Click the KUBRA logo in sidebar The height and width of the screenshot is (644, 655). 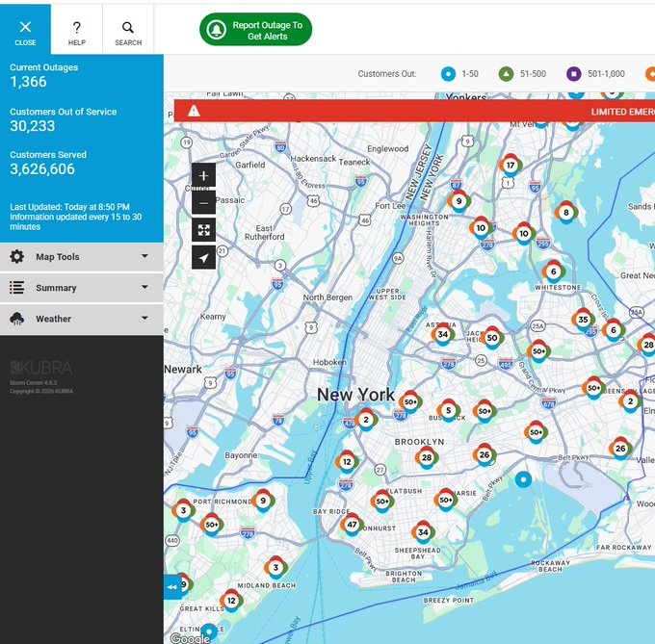[41, 368]
